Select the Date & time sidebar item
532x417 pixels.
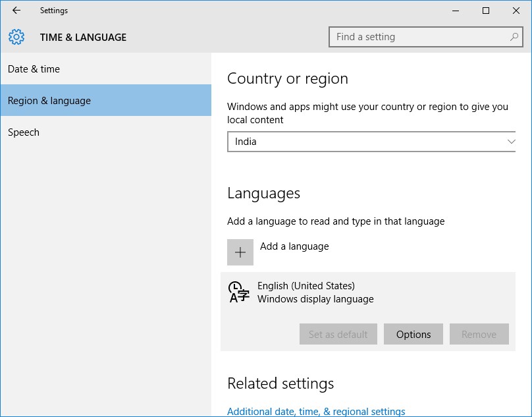point(34,69)
